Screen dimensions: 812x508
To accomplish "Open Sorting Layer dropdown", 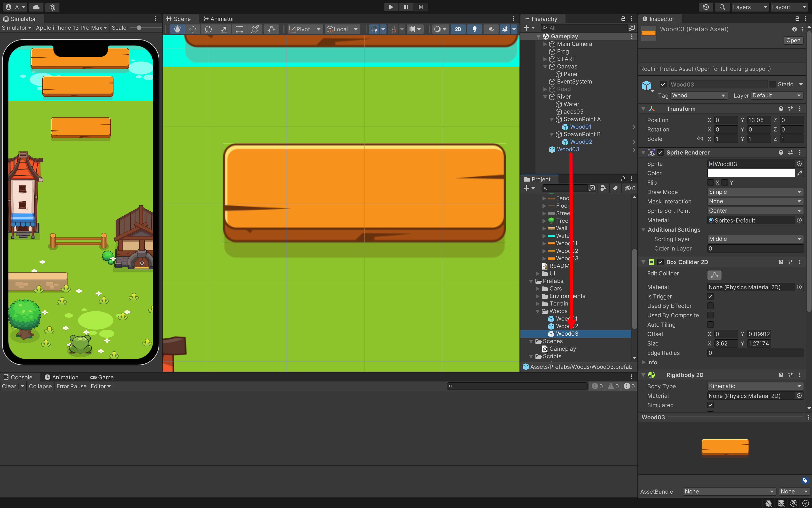I will click(755, 239).
